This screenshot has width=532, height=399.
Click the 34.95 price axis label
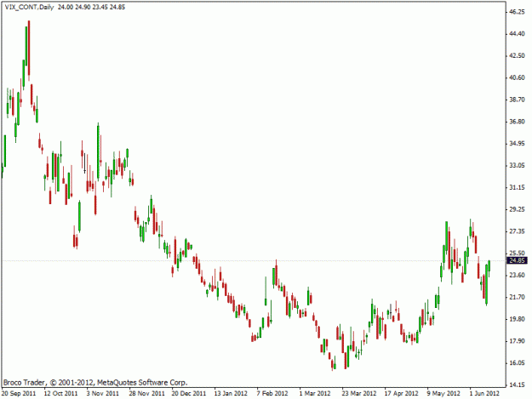517,144
